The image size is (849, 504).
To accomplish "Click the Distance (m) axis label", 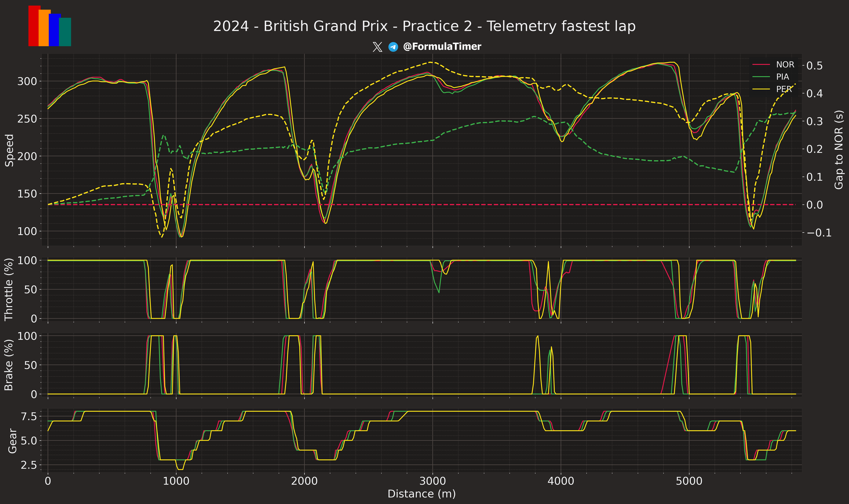I will click(x=421, y=494).
